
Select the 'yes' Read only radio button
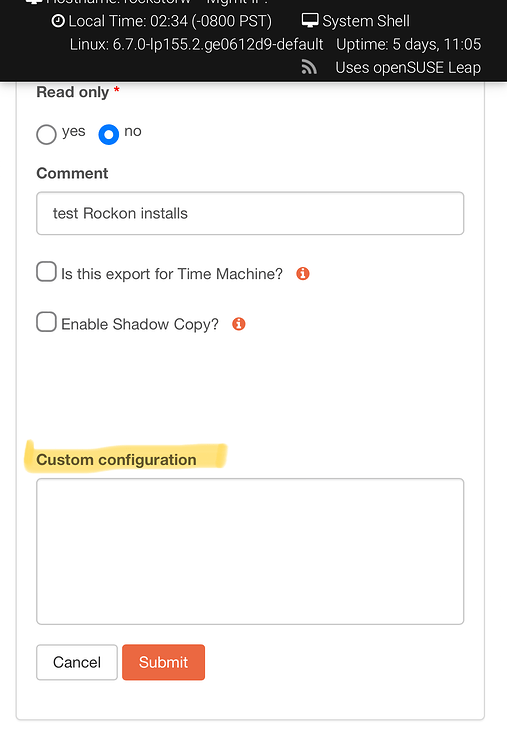click(x=46, y=135)
